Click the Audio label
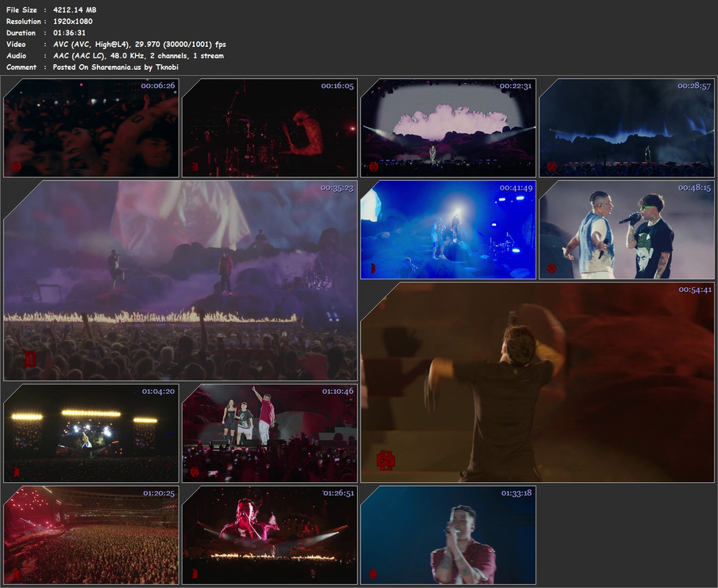The width and height of the screenshot is (718, 588). pyautogui.click(x=16, y=55)
